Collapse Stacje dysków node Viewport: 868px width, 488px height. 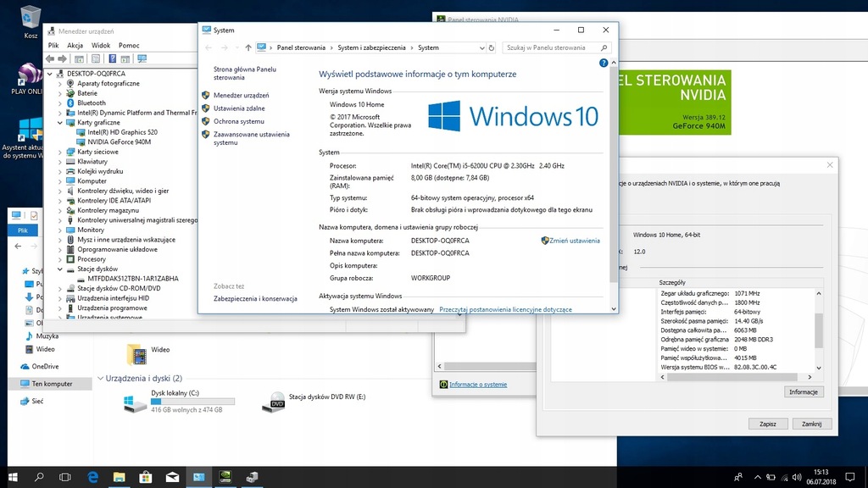pos(60,269)
